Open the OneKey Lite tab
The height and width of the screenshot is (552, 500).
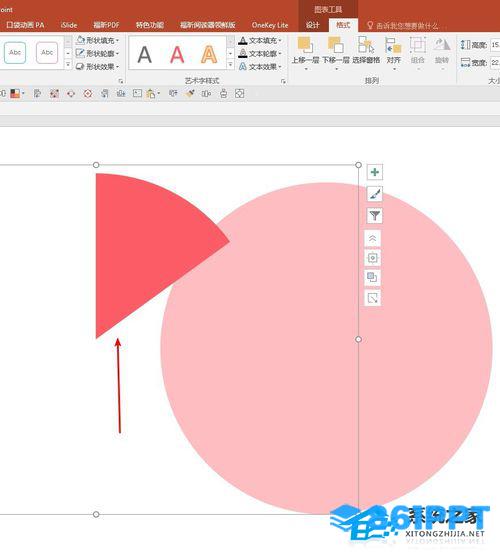pyautogui.click(x=270, y=25)
